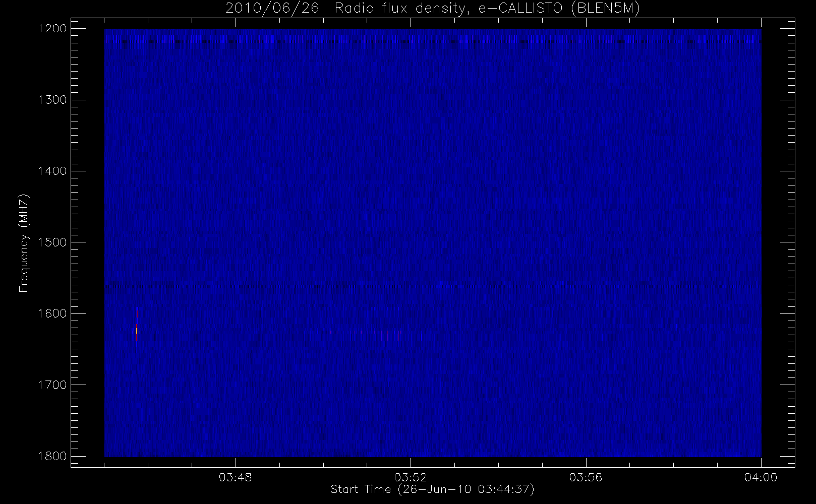816x504 pixels.
Task: Click the 1400 frequency axis label
Action: tap(53, 171)
